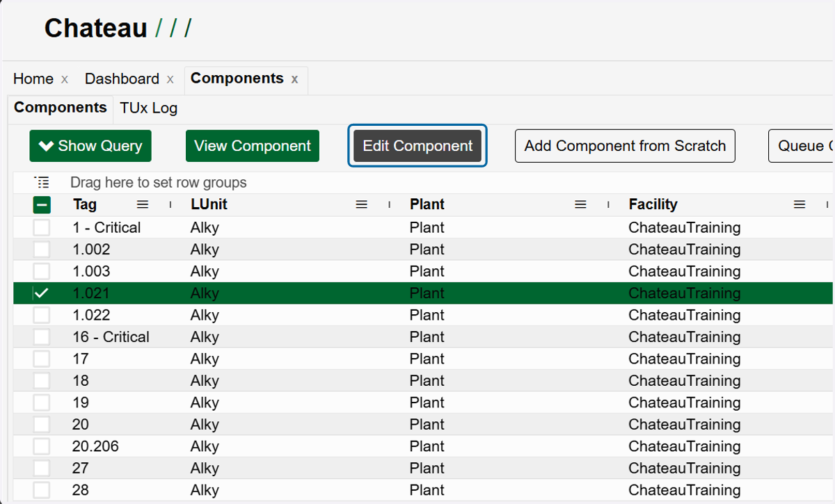The image size is (835, 504).
Task: Check the box for row 17
Action: (42, 359)
